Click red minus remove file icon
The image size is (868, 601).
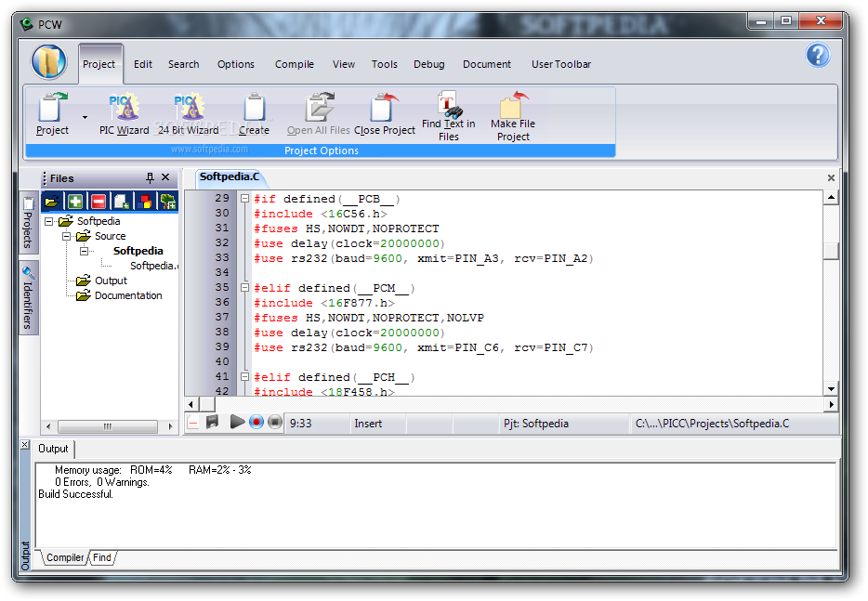pyautogui.click(x=98, y=201)
